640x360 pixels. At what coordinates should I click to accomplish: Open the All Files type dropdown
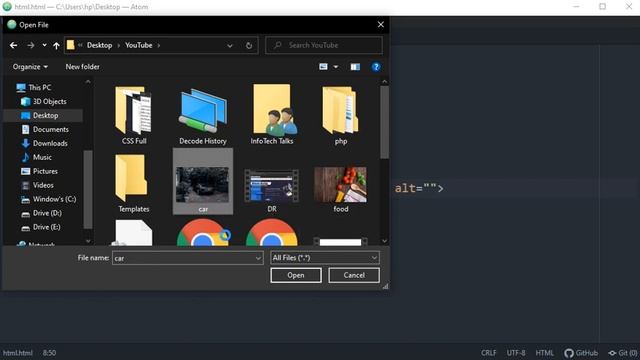coord(325,258)
